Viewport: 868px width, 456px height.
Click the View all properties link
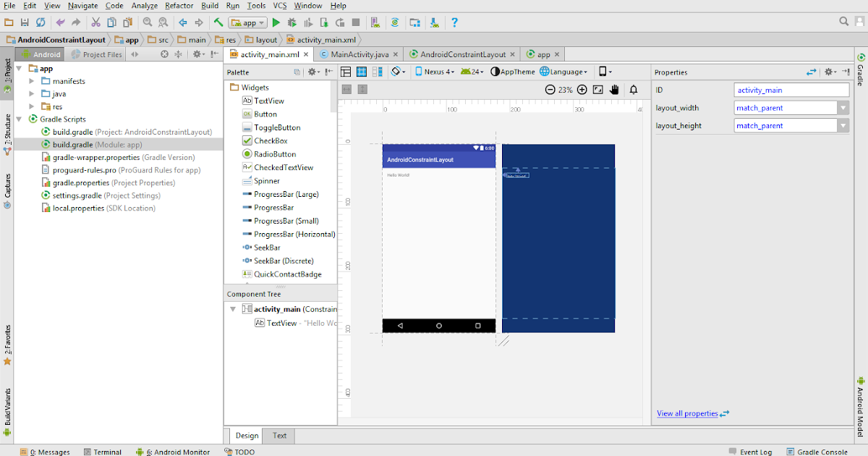(686, 413)
